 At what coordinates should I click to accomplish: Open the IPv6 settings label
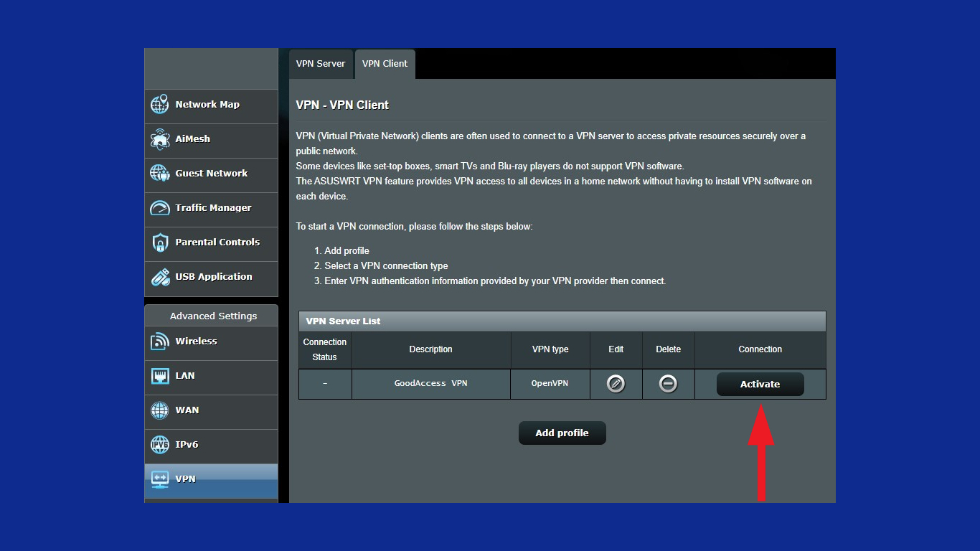click(187, 444)
